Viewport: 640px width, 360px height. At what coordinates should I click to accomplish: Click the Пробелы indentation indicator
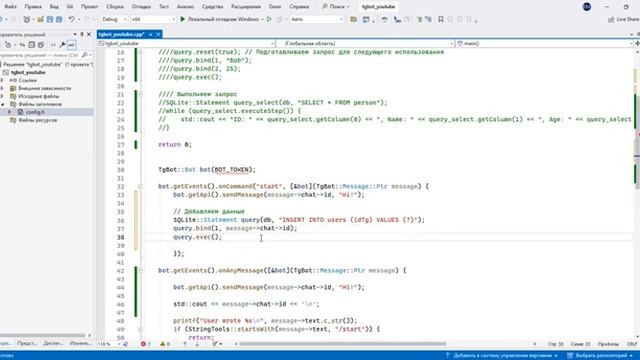608,344
